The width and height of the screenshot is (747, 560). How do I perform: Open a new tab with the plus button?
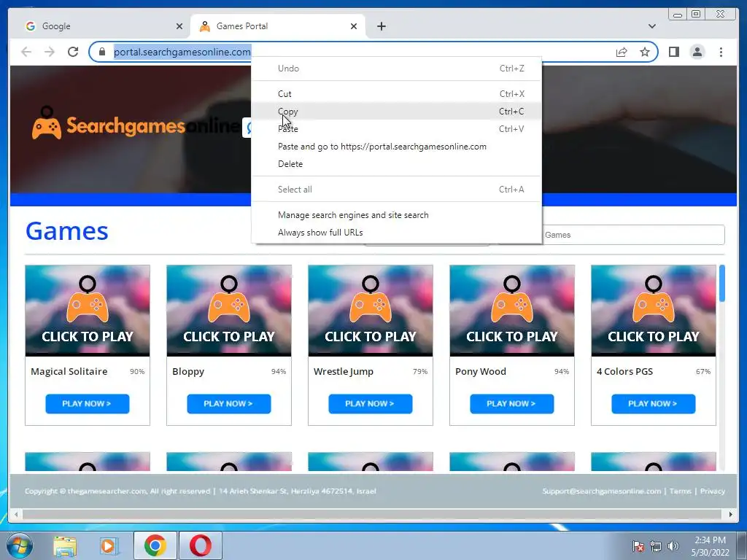click(x=381, y=26)
